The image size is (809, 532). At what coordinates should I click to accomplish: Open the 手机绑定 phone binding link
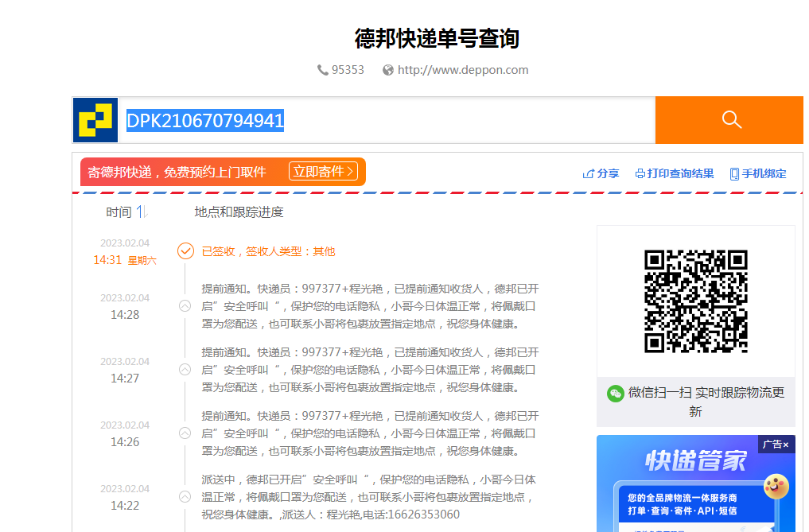tap(764, 173)
